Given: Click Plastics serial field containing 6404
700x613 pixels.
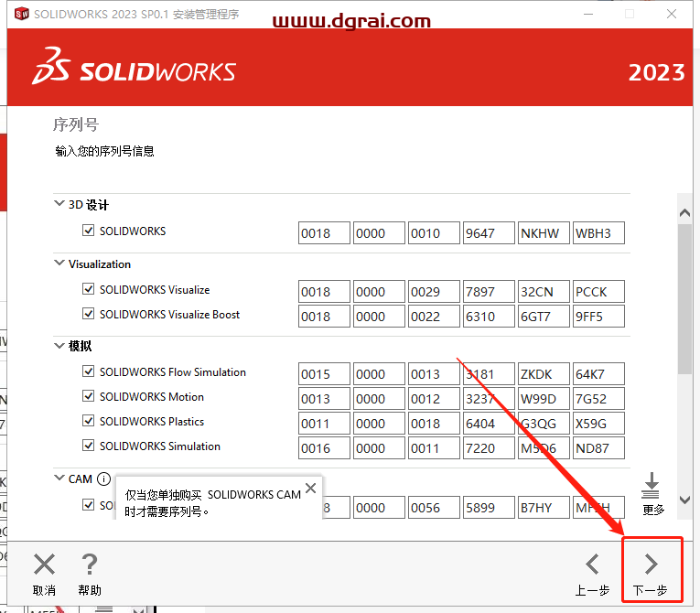Looking at the screenshot, I should (489, 424).
